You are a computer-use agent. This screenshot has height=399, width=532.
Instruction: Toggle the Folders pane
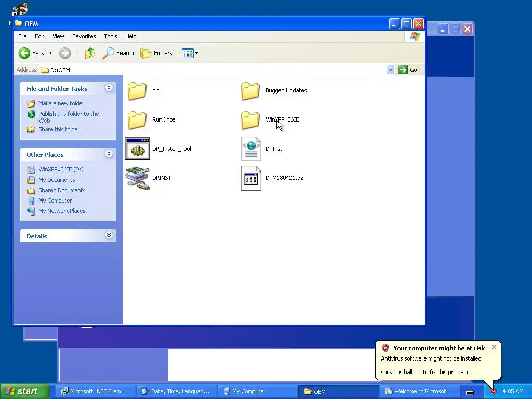click(x=156, y=53)
